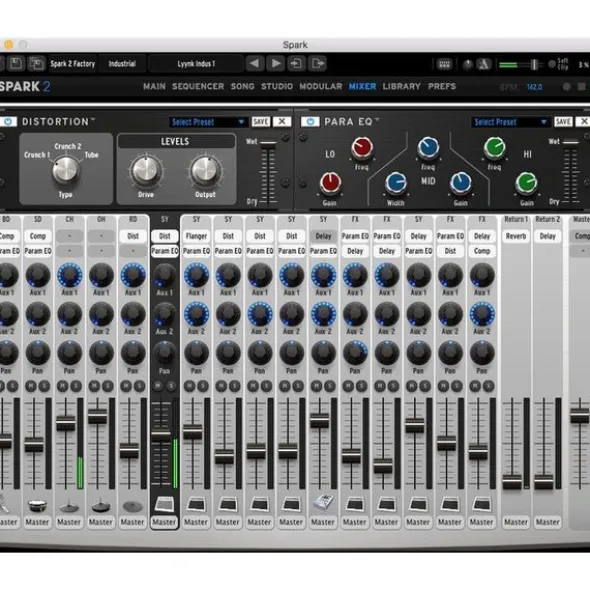This screenshot has width=590, height=591.
Task: Click the red LO Freq knob
Action: click(362, 148)
